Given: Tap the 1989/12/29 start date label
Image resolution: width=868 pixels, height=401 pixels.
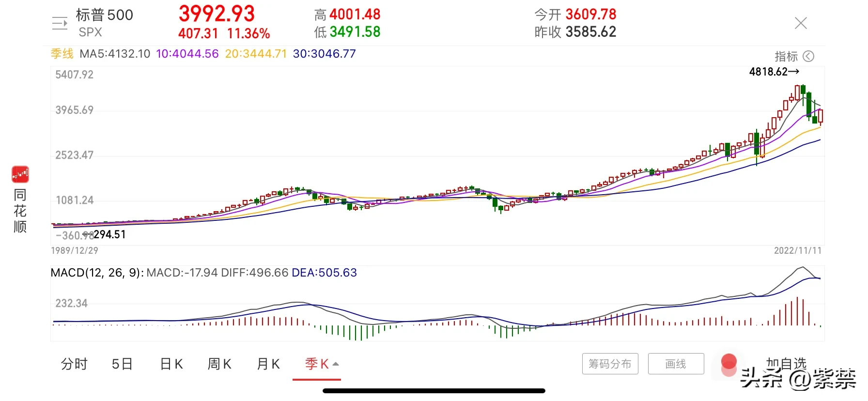Looking at the screenshot, I should (x=75, y=250).
